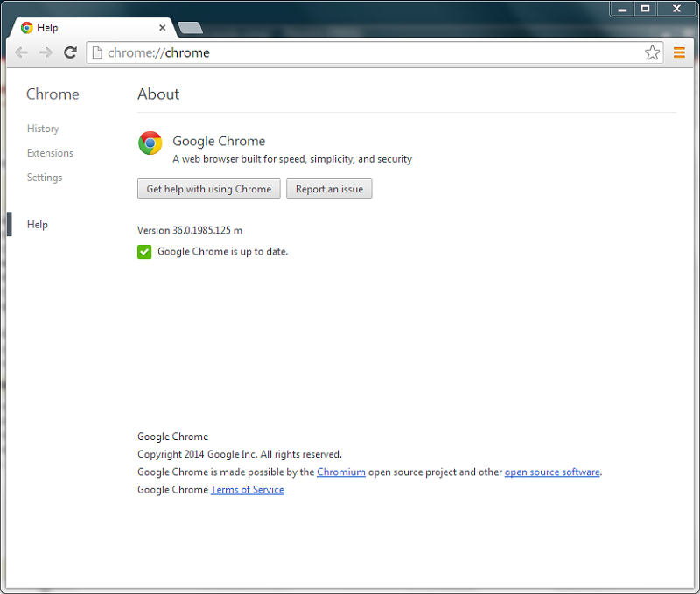Image resolution: width=700 pixels, height=594 pixels.
Task: Maximize the Chrome window
Action: click(x=645, y=9)
